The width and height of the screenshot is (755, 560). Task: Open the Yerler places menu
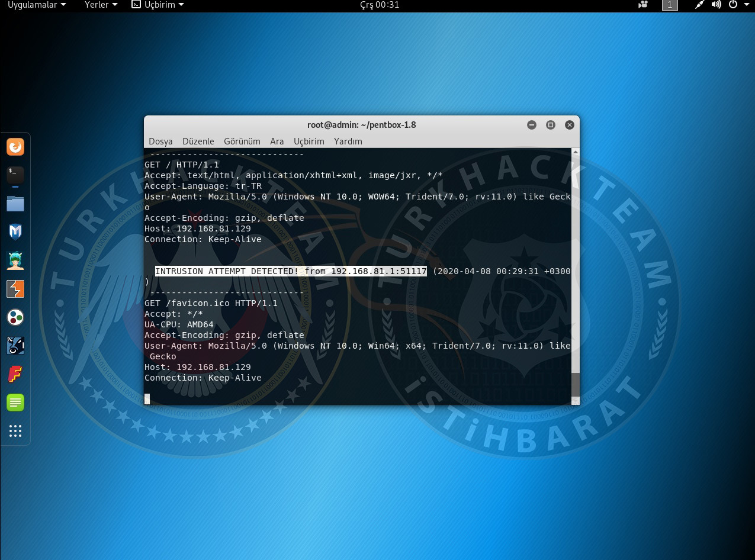[101, 5]
